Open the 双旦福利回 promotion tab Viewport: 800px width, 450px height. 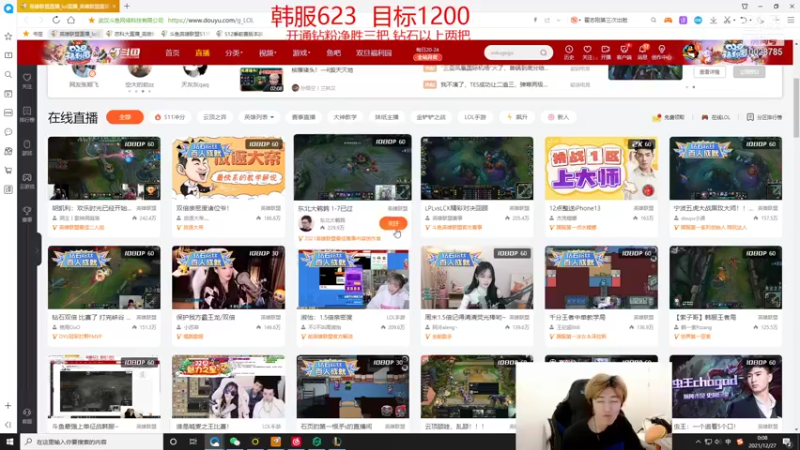[373, 53]
